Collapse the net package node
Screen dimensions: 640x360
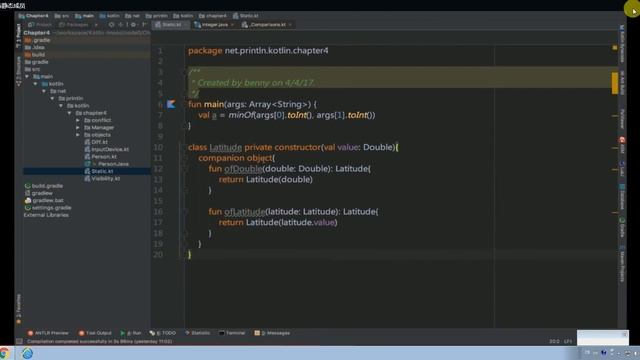[x=44, y=91]
